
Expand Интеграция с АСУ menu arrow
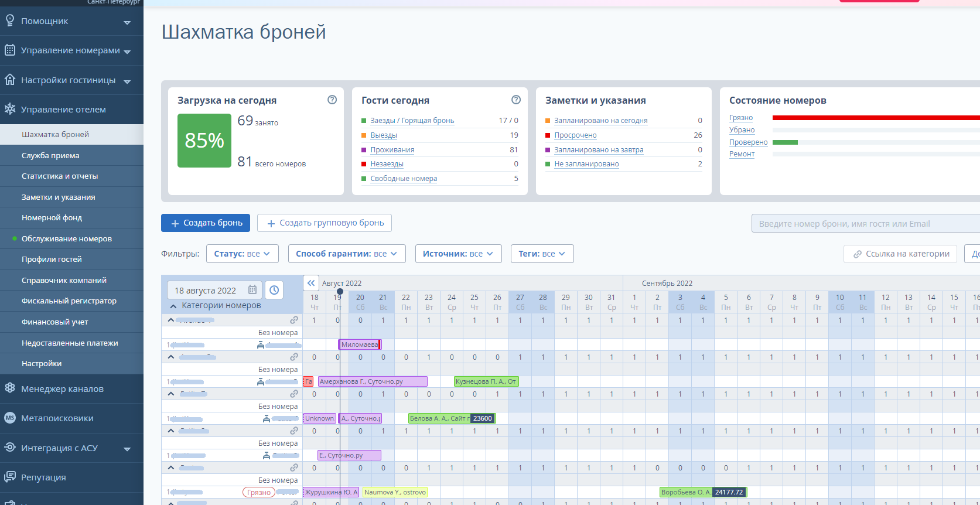tap(127, 449)
